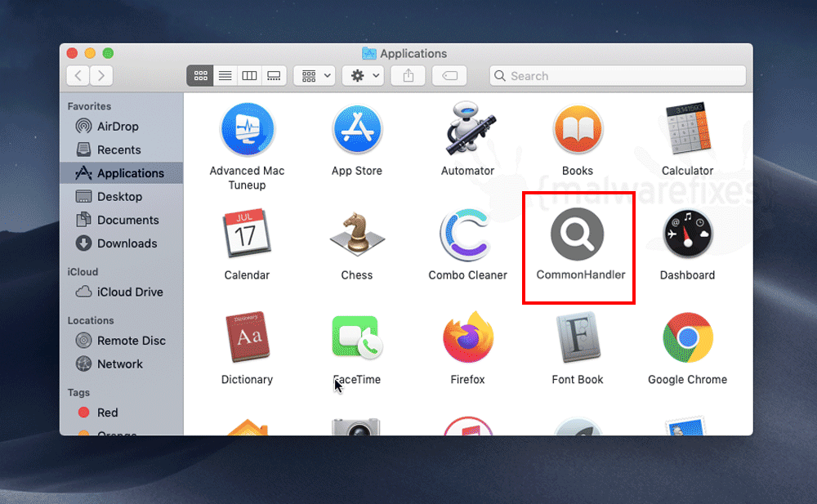
Task: Switch to column view
Action: [x=249, y=76]
